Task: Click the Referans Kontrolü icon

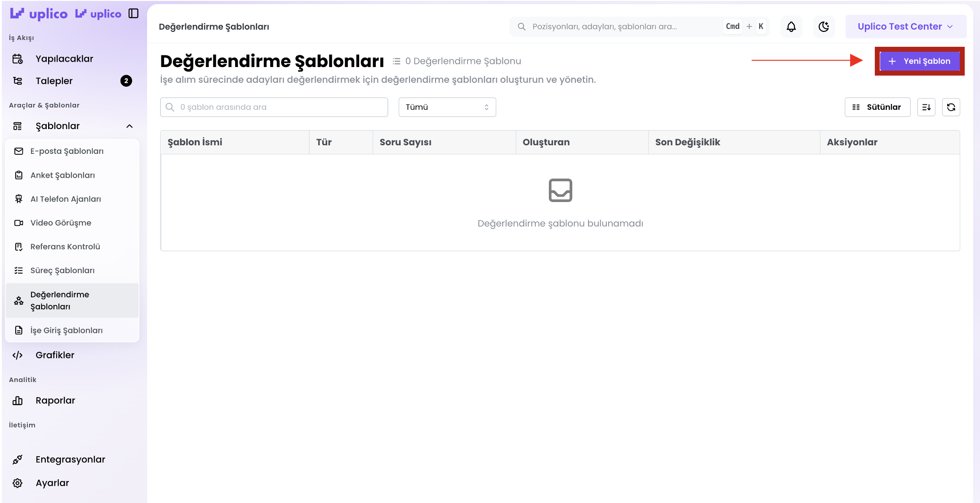Action: click(18, 247)
